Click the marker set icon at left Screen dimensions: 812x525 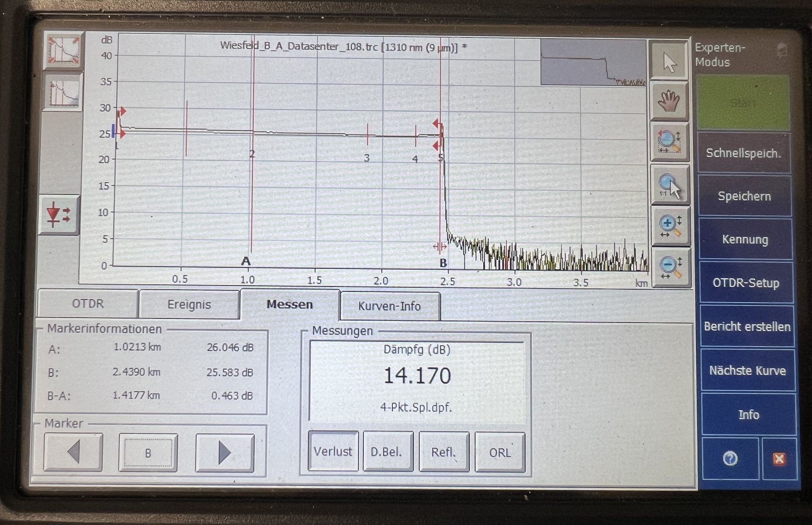pyautogui.click(x=59, y=215)
